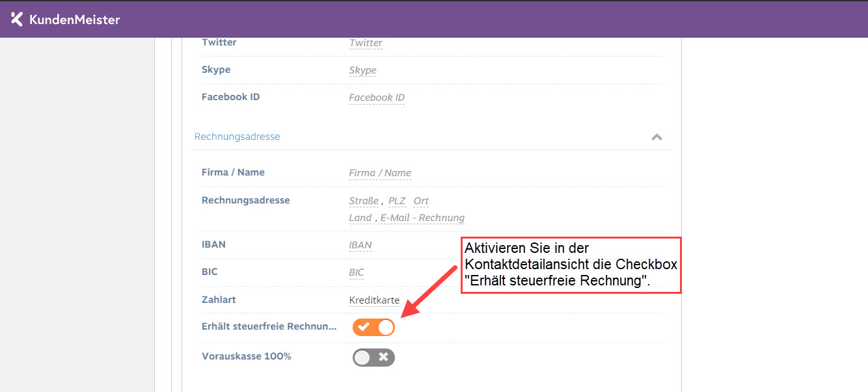Edit the Twitter field value
The image size is (868, 392).
click(366, 43)
